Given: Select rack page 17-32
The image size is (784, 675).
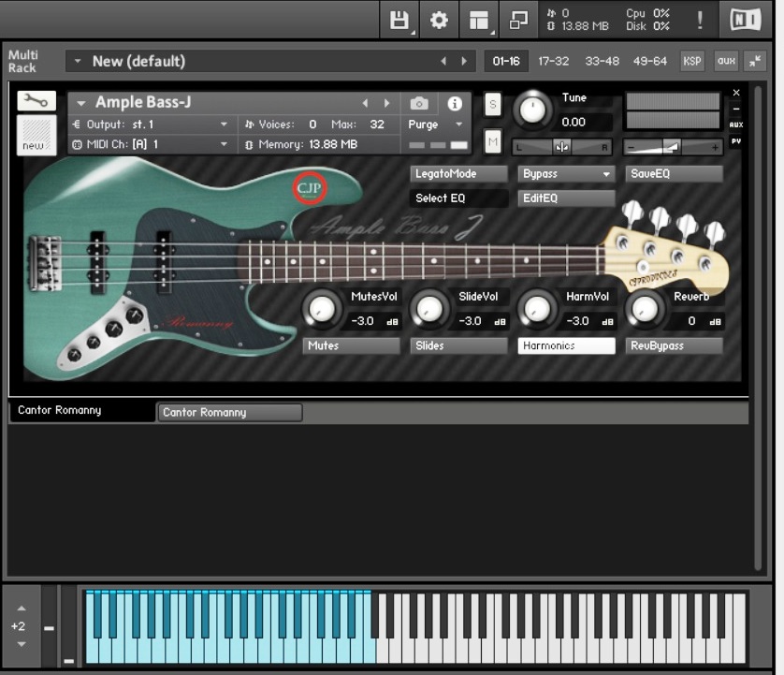Looking at the screenshot, I should pos(554,61).
